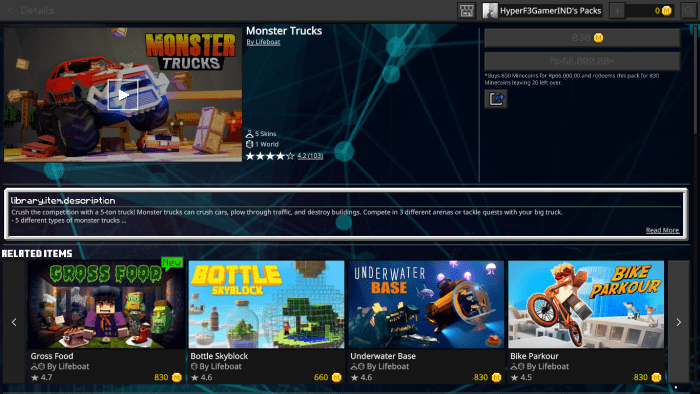Viewport: 700px width, 394px height.
Task: Open HyperF3GamerIND's Packs profile
Action: pyautogui.click(x=542, y=11)
